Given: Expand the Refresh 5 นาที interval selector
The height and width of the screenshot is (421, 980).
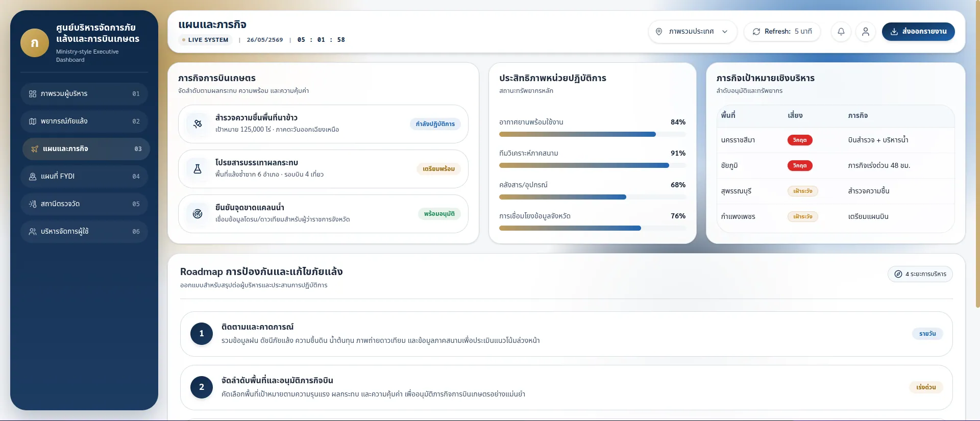Looking at the screenshot, I should point(782,32).
